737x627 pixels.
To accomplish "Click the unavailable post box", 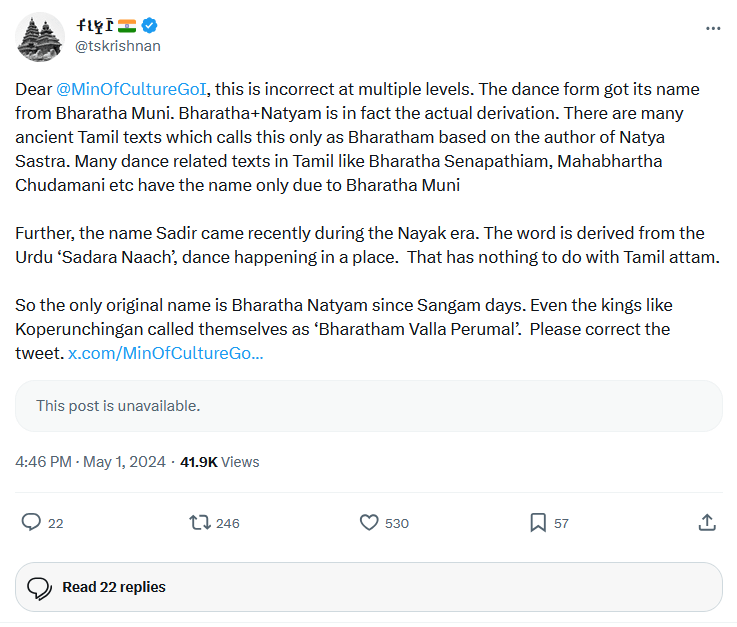I will coord(368,406).
